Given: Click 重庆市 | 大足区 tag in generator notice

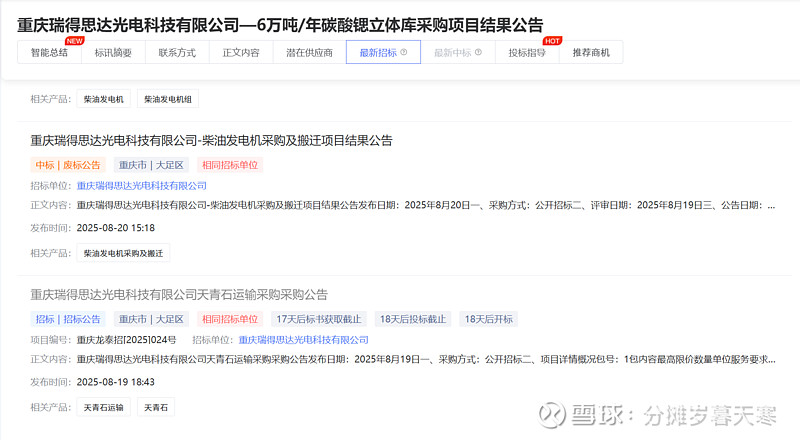Looking at the screenshot, I should click(151, 165).
